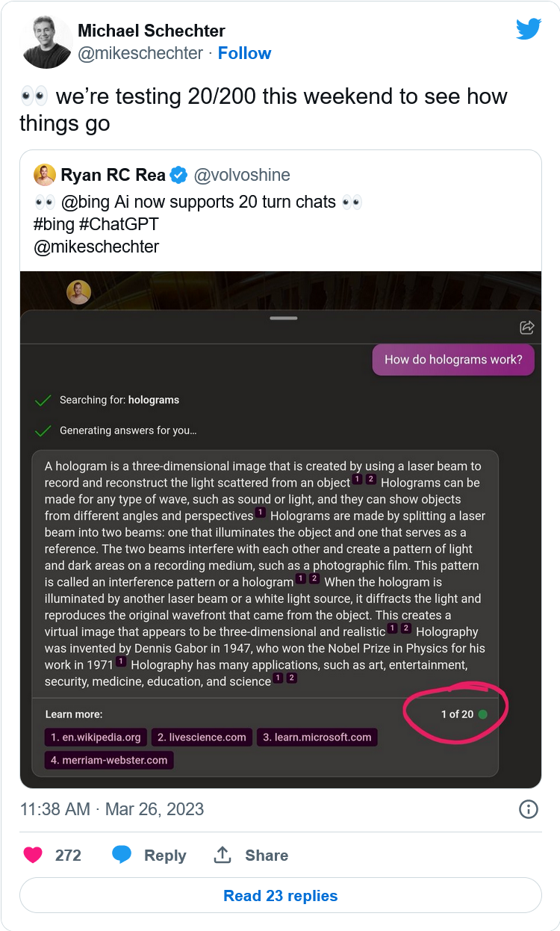Click the share icon in Bing chat
The width and height of the screenshot is (560, 931).
[x=526, y=327]
